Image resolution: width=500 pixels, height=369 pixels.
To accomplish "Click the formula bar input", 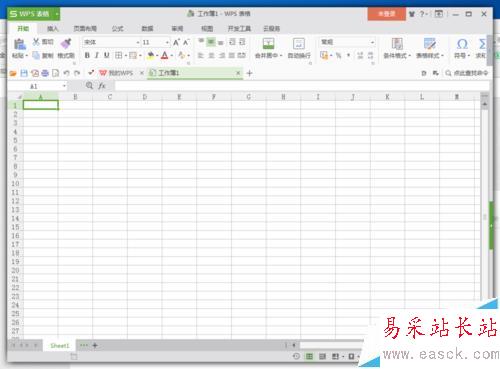I will click(x=302, y=86).
